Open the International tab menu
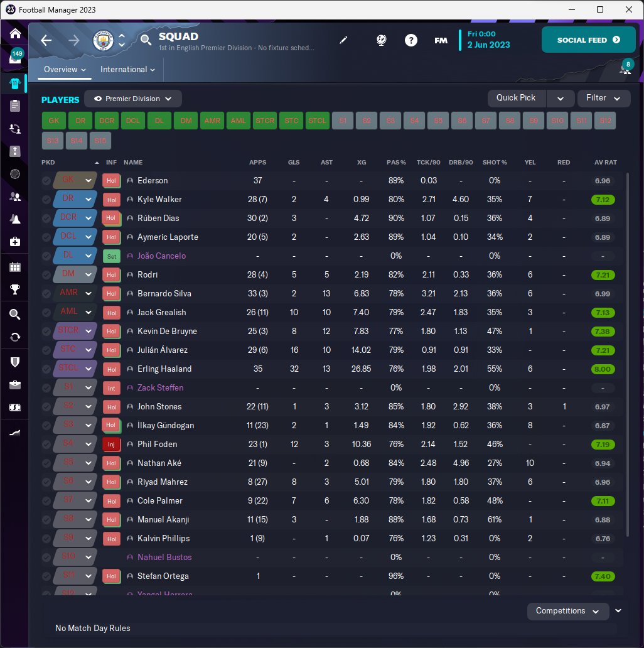644x648 pixels. coord(127,70)
